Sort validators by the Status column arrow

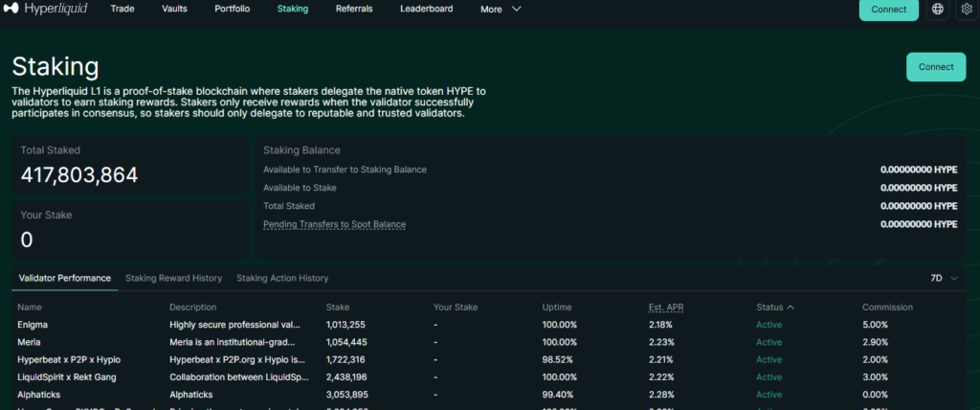tap(791, 307)
